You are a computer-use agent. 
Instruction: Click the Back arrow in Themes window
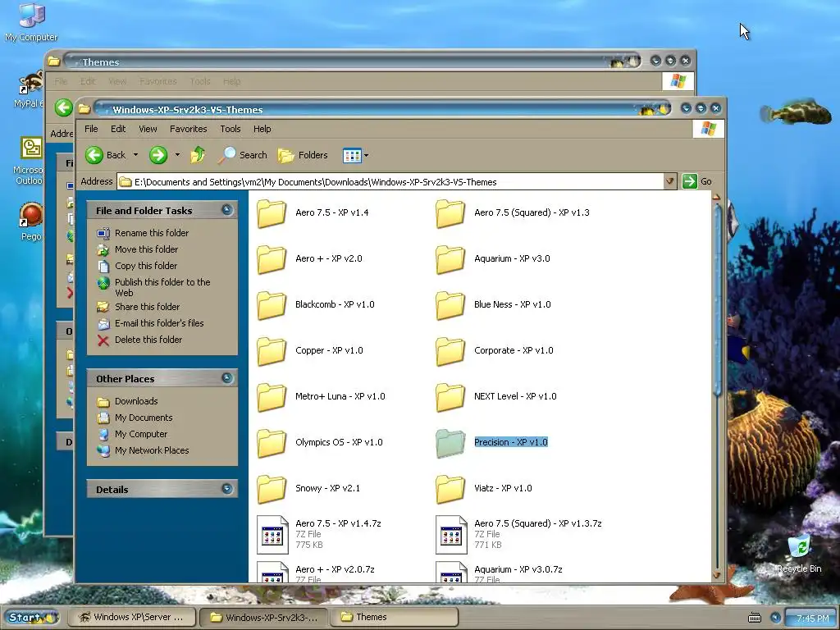pos(64,107)
